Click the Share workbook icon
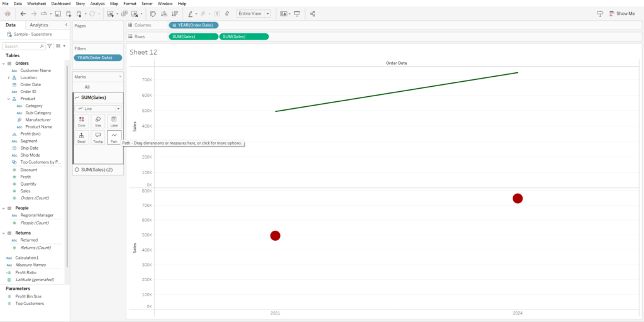 [313, 14]
